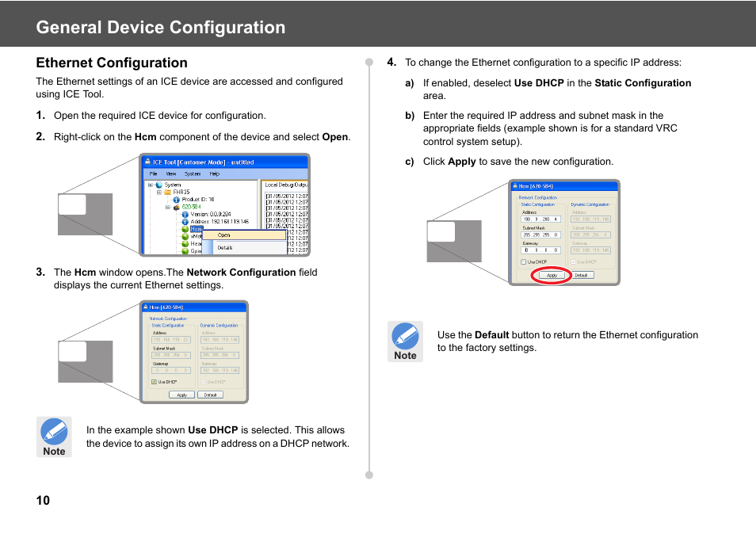
Task: Select the FHR35 label in the tree
Action: click(181, 193)
